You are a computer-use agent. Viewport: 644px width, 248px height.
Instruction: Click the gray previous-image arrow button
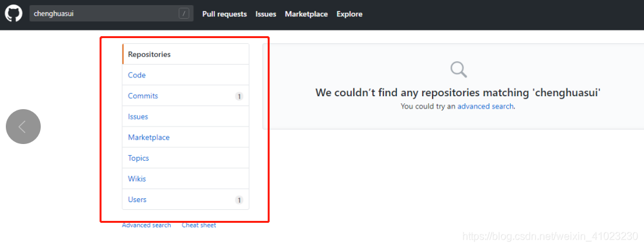point(23,127)
